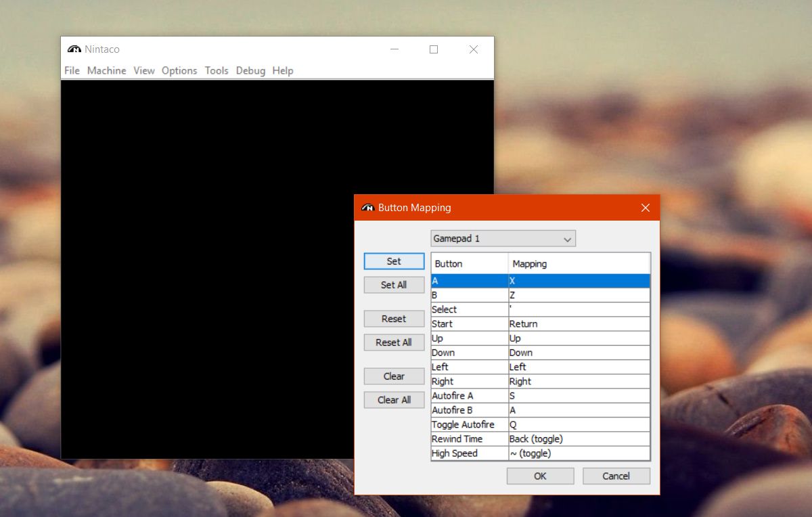812x517 pixels.
Task: Cancel the Button Mapping dialog
Action: pos(616,476)
